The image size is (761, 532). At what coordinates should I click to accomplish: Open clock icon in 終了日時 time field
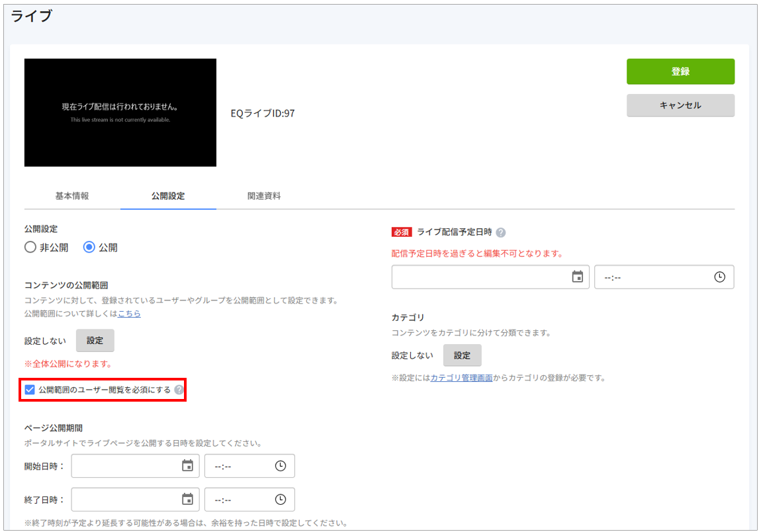pyautogui.click(x=281, y=499)
